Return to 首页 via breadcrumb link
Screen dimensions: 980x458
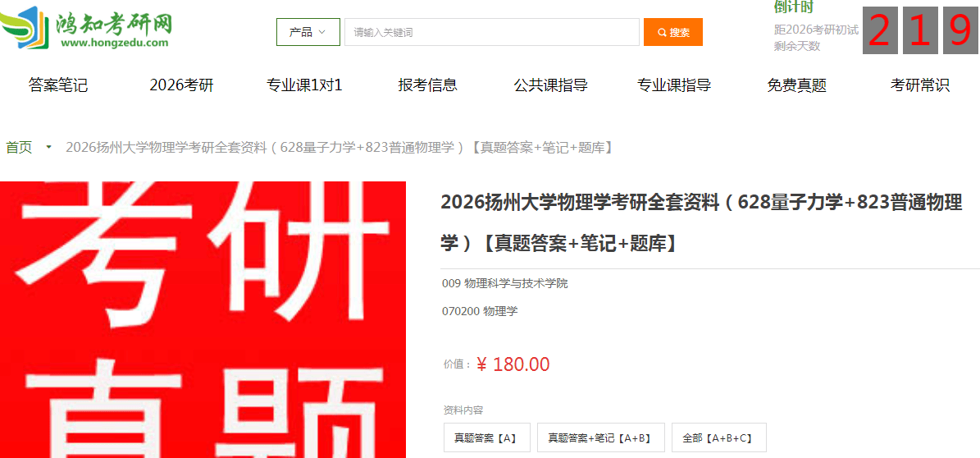pyautogui.click(x=19, y=148)
